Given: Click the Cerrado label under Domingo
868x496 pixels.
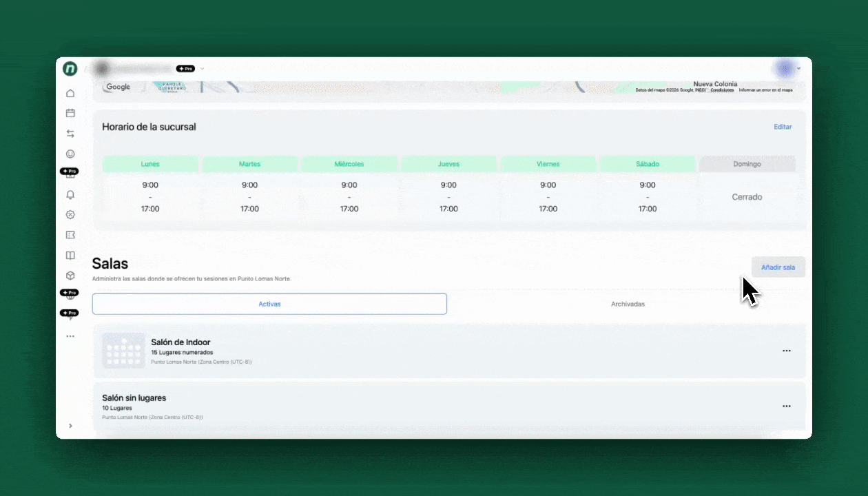Looking at the screenshot, I should point(747,197).
